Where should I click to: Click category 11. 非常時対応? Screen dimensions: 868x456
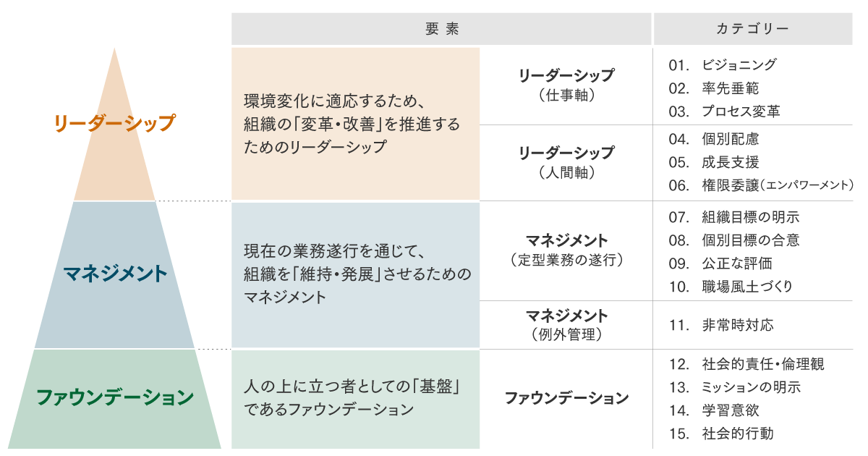pyautogui.click(x=721, y=325)
